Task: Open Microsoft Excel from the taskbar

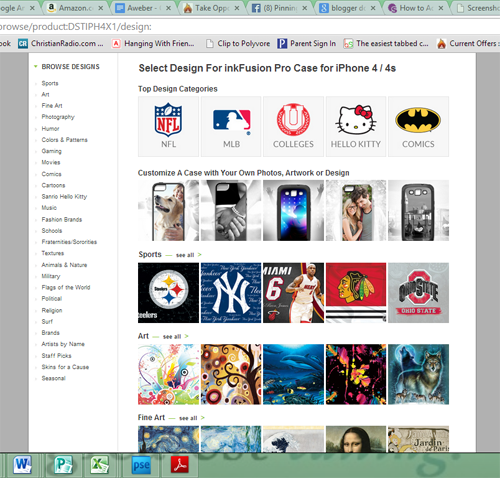Action: click(x=100, y=465)
